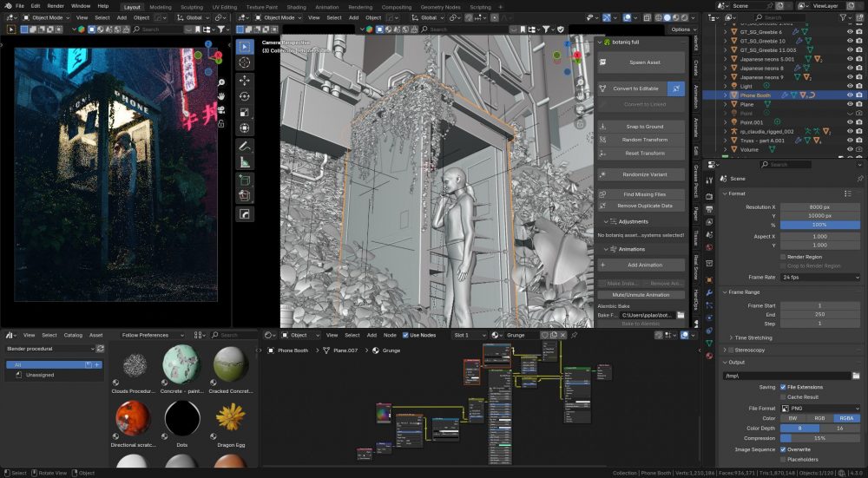Enable the Render Region checkbox

point(784,257)
